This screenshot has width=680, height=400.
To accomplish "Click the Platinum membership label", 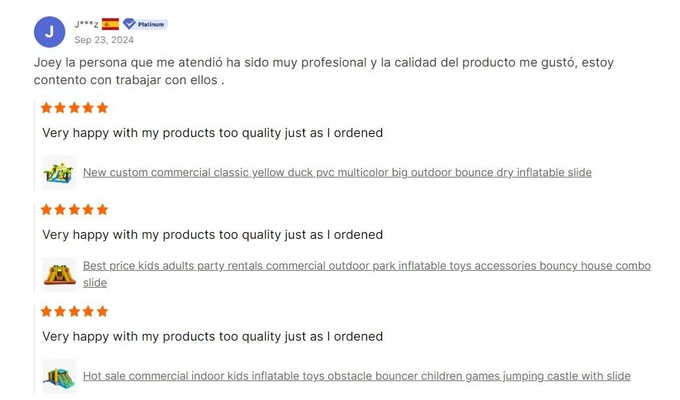I will click(x=151, y=24).
